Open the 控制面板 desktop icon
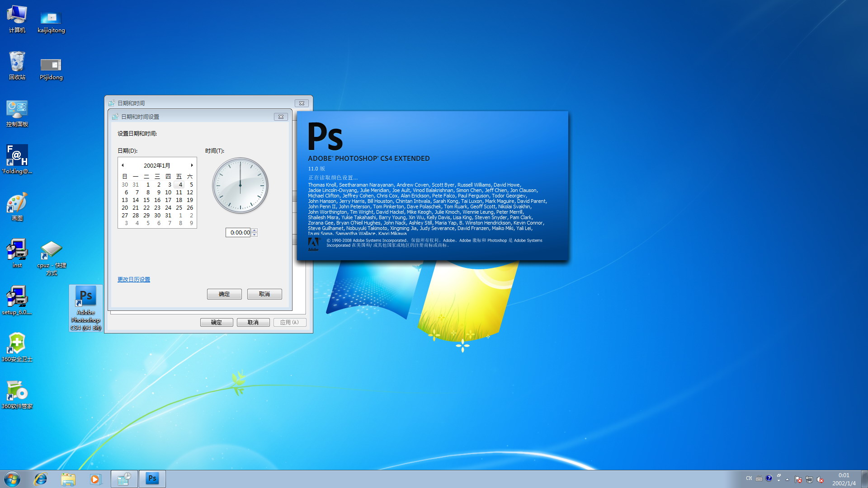This screenshot has width=868, height=488. [17, 109]
